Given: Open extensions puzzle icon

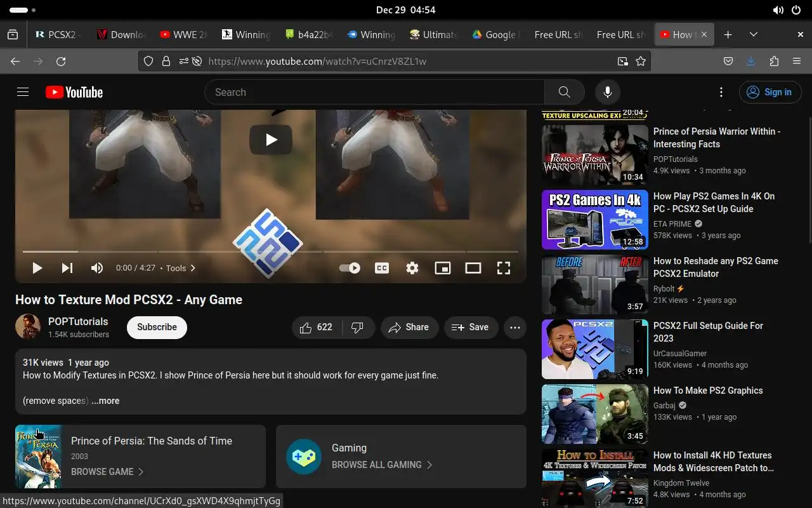Looking at the screenshot, I should coord(774,62).
